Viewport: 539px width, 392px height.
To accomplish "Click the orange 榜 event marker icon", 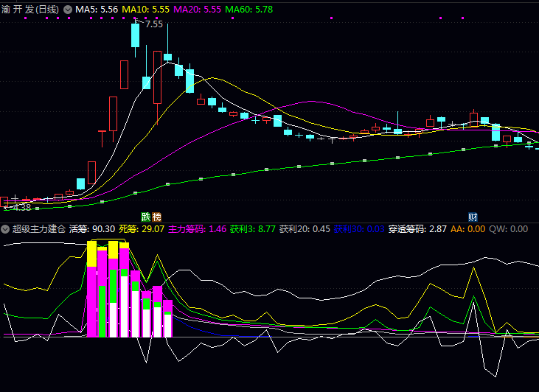I will (156, 217).
